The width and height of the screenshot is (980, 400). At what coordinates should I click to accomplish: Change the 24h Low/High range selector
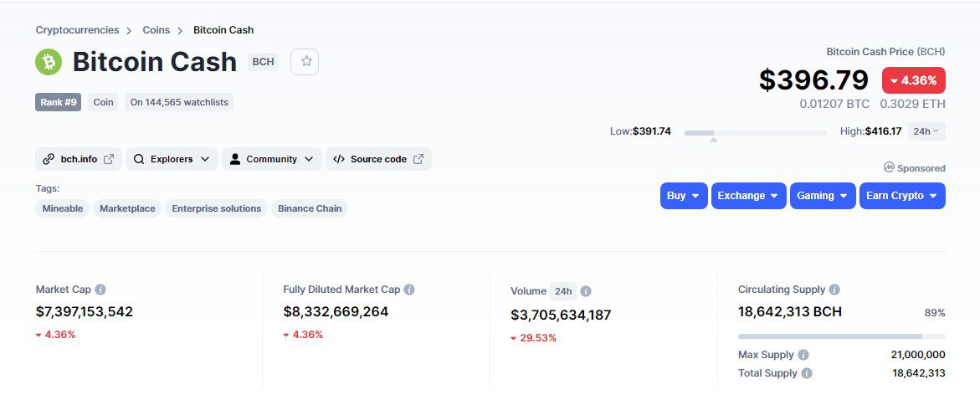pyautogui.click(x=926, y=131)
